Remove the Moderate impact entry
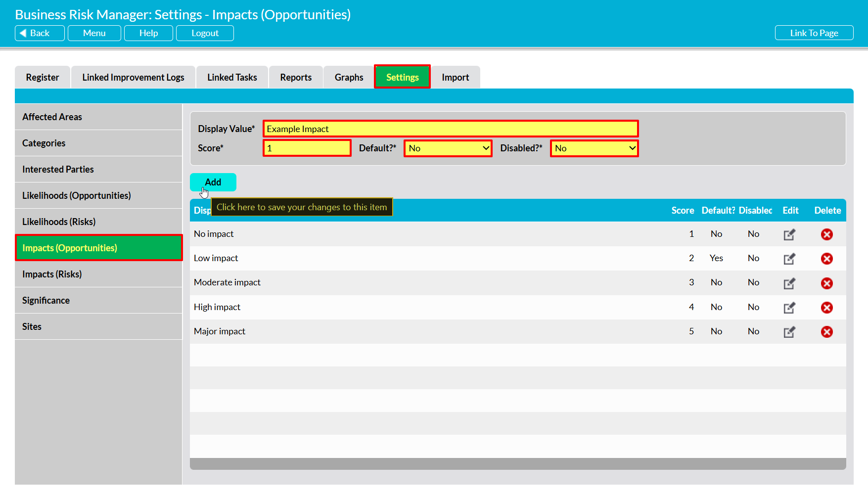Screen dimensions: 868x498 (827, 283)
